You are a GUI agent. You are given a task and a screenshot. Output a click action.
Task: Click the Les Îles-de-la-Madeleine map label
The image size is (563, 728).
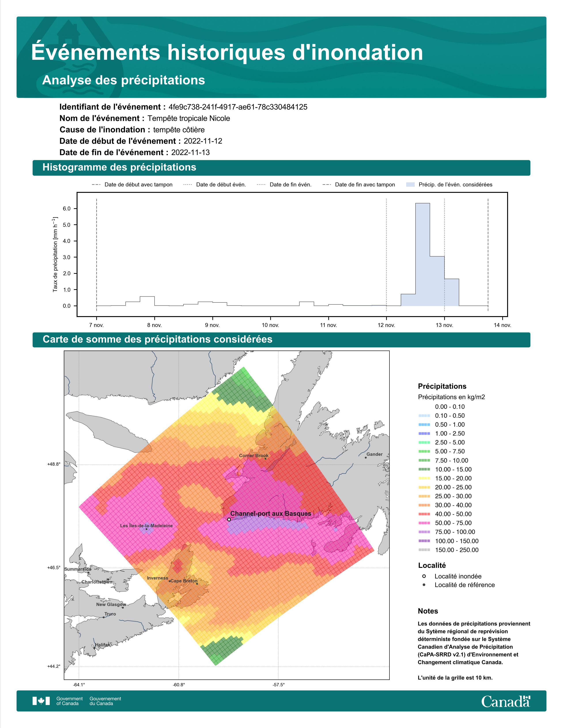[x=146, y=526]
